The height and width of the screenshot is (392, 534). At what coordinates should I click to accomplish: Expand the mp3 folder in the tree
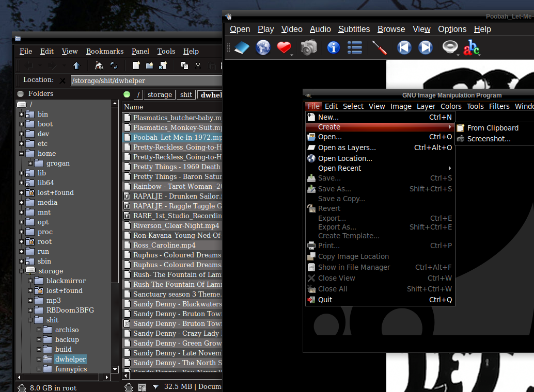(x=30, y=301)
